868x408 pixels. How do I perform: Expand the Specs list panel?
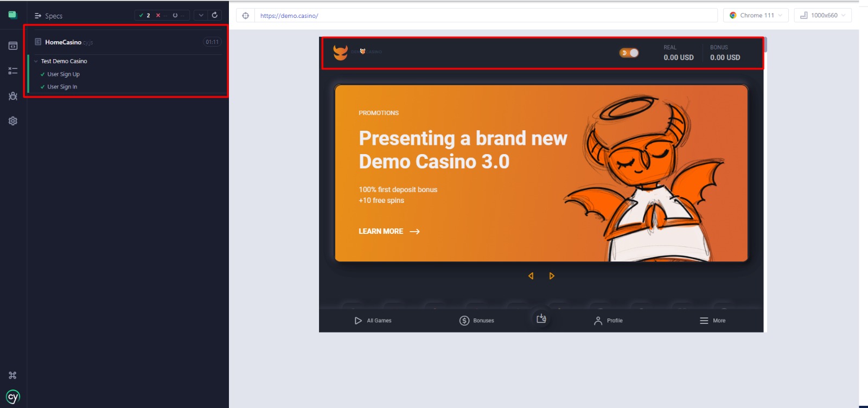coord(48,16)
